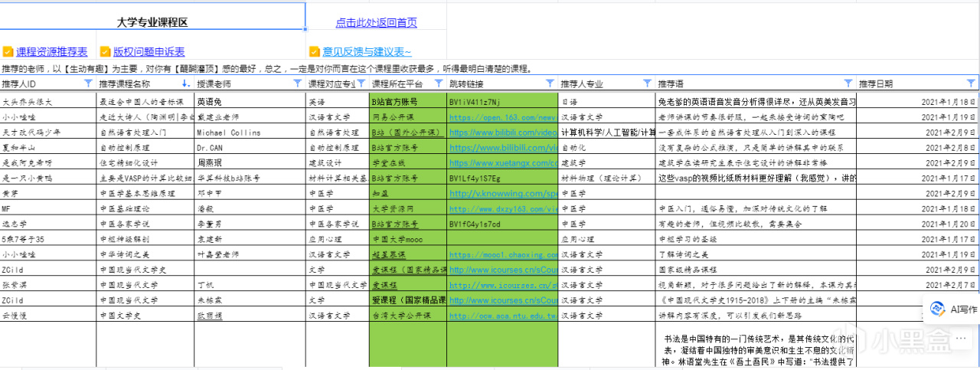
Task: Follow the mooc1.chaoxing.com course link
Action: 502,254
